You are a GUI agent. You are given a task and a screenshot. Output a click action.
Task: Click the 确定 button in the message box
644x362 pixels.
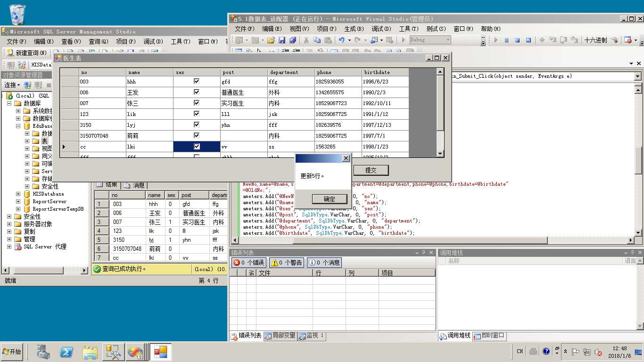click(330, 199)
